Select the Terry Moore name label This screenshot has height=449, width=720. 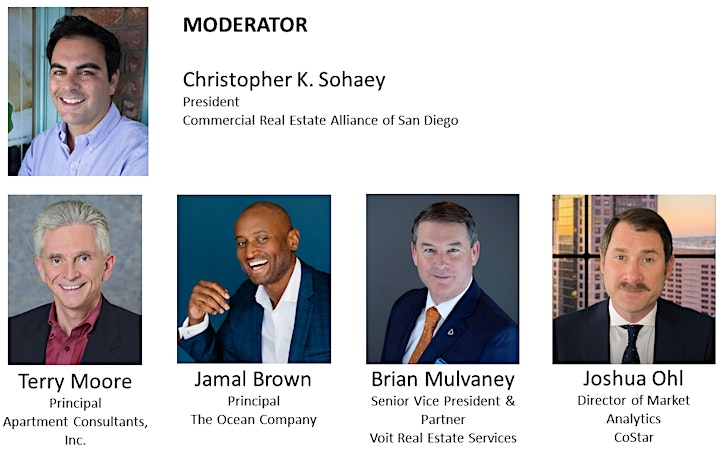(75, 382)
